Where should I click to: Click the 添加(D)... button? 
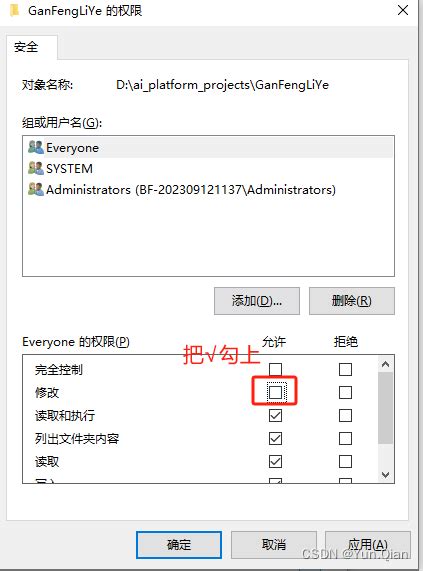(257, 301)
